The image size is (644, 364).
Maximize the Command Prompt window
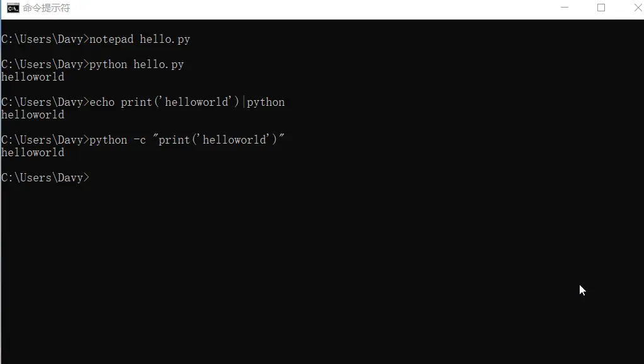(x=601, y=8)
